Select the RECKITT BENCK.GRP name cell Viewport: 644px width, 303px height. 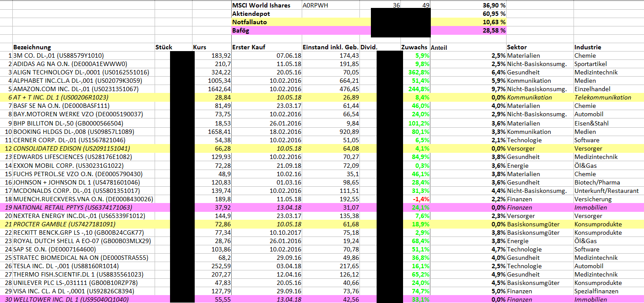pyautogui.click(x=84, y=233)
